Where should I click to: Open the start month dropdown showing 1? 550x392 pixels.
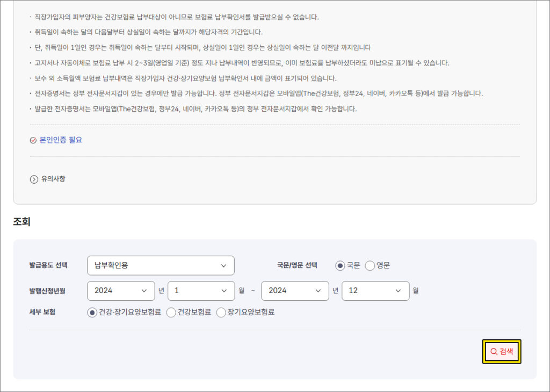coord(201,291)
